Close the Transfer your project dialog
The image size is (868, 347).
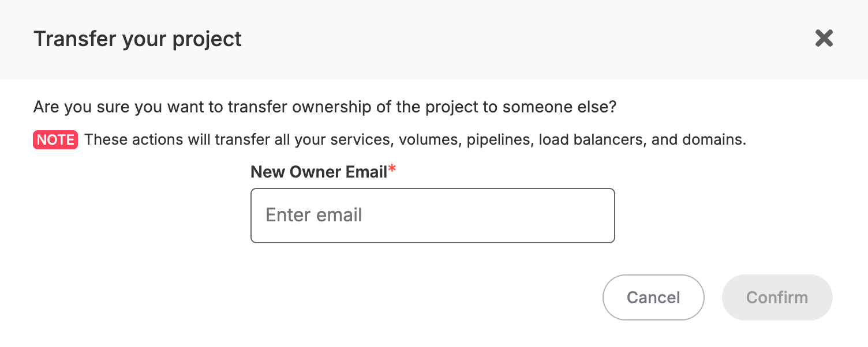click(824, 39)
